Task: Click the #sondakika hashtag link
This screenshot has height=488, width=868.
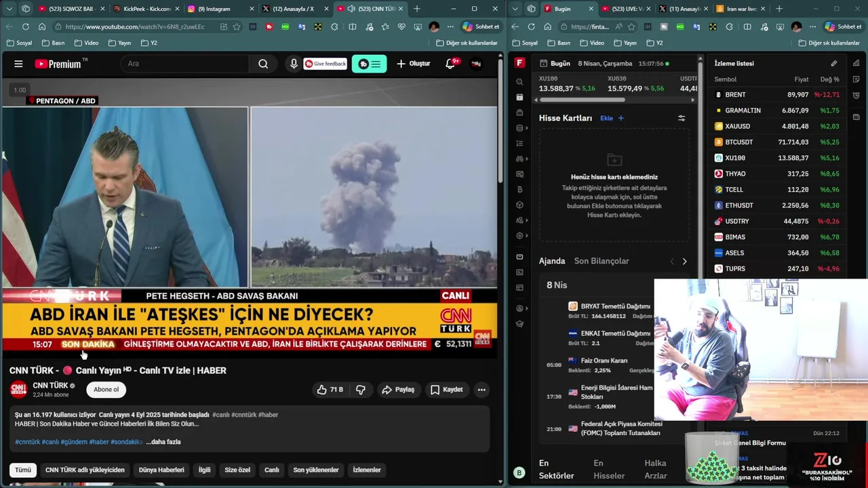Action: point(127,442)
